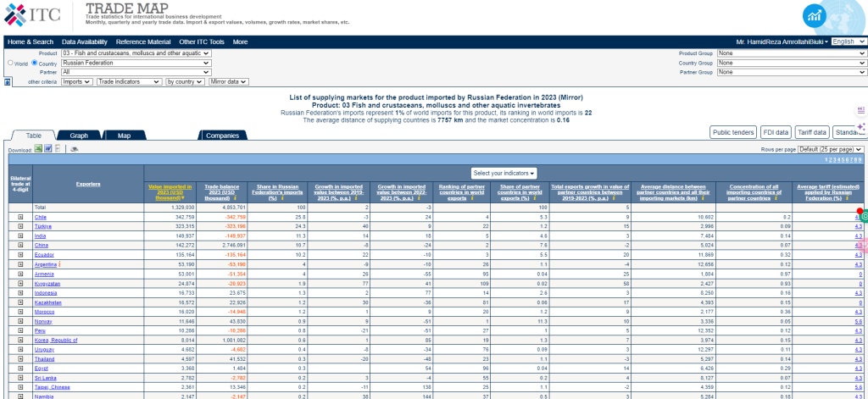Open the Partner Group dropdown
This screenshot has width=868, height=399.
[791, 72]
